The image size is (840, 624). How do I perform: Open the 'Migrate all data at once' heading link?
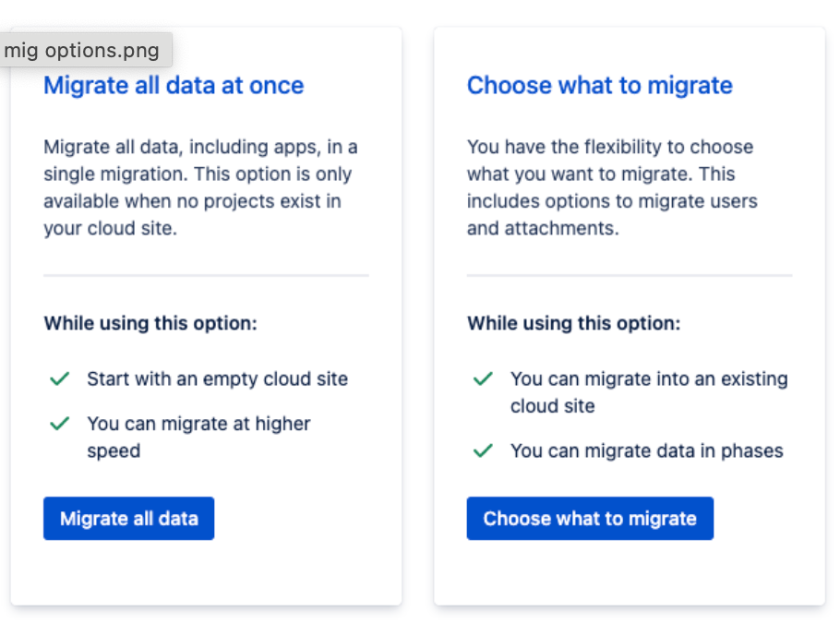click(x=174, y=85)
